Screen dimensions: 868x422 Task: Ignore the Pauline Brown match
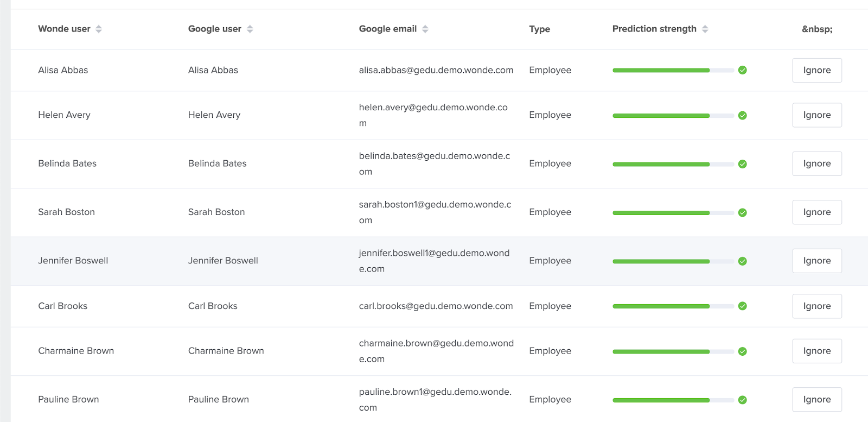pyautogui.click(x=817, y=399)
